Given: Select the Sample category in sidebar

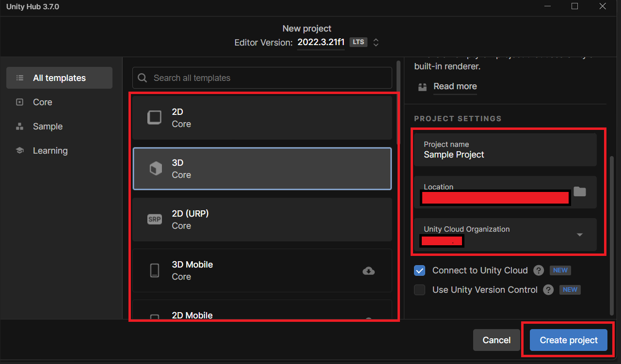Looking at the screenshot, I should 48,127.
